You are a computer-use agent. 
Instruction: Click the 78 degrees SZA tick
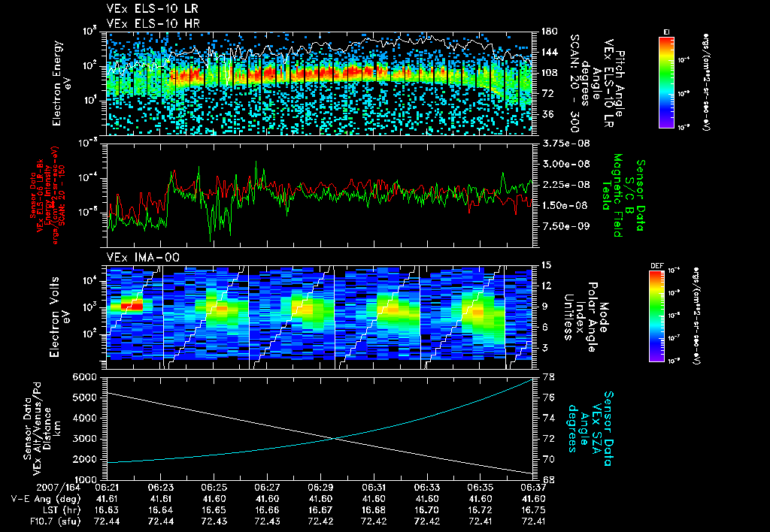pyautogui.click(x=549, y=377)
